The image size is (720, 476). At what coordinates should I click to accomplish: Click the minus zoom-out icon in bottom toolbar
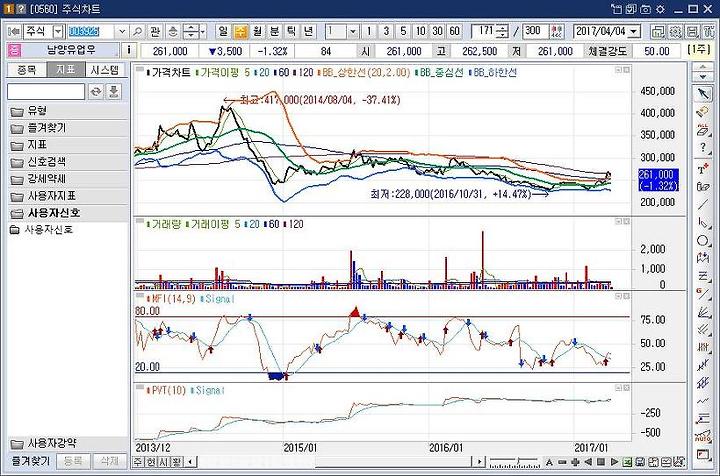562,462
